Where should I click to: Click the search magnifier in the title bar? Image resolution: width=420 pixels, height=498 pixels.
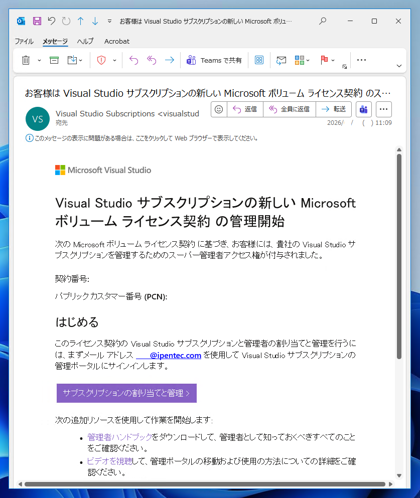pos(322,21)
